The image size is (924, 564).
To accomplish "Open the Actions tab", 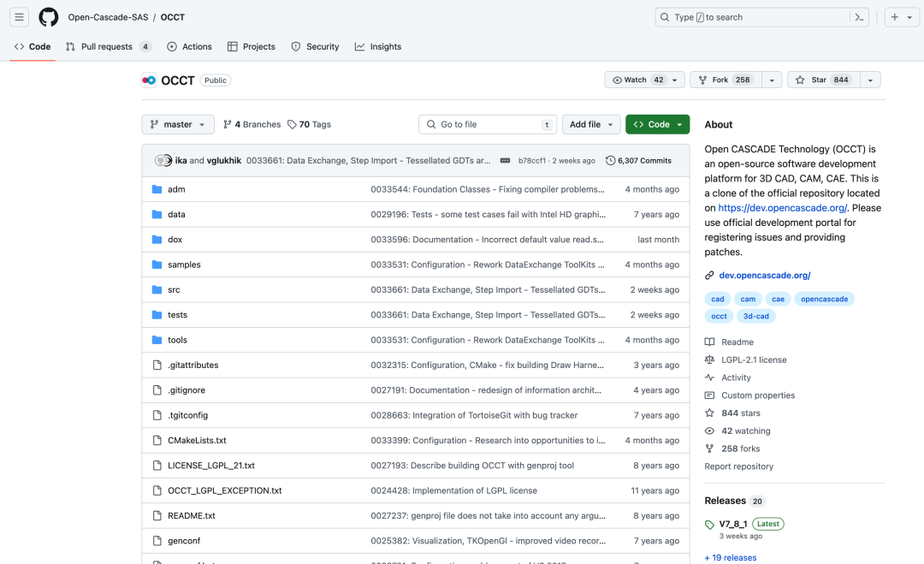I will 189,46.
